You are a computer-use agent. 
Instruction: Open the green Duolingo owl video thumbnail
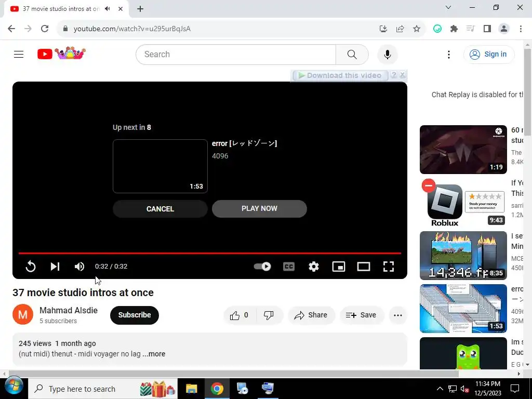tap(463, 353)
